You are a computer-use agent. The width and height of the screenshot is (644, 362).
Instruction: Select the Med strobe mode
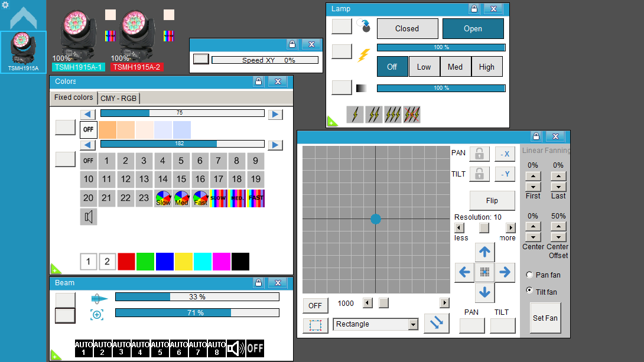(x=455, y=67)
